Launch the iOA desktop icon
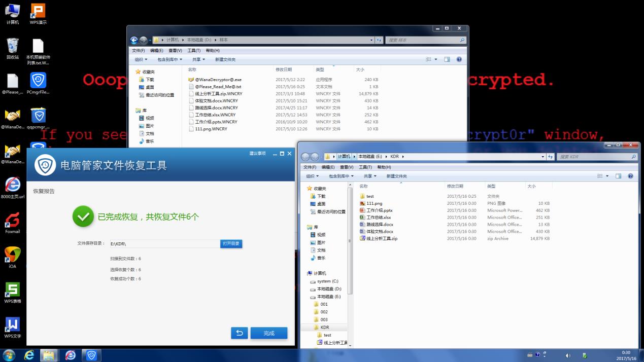 click(x=12, y=254)
